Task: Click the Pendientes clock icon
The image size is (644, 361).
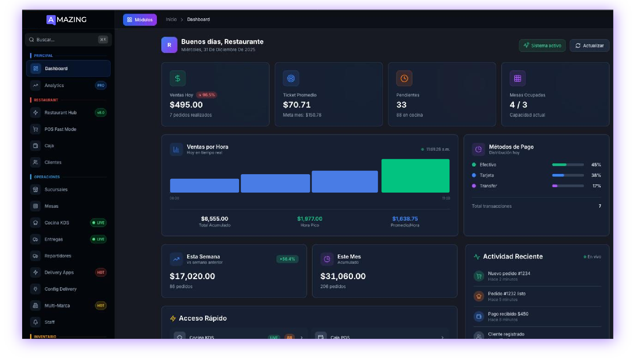Action: [x=404, y=78]
